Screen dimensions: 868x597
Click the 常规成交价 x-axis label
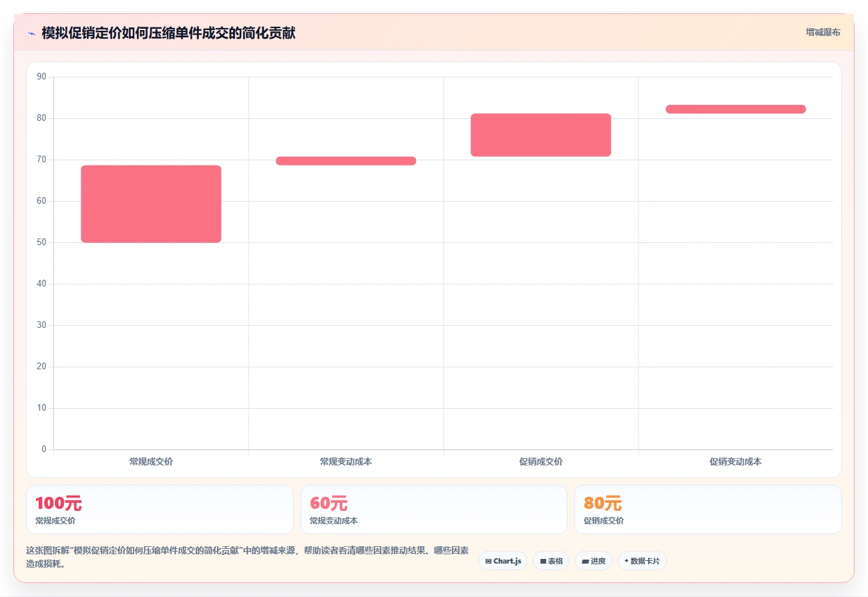point(151,461)
